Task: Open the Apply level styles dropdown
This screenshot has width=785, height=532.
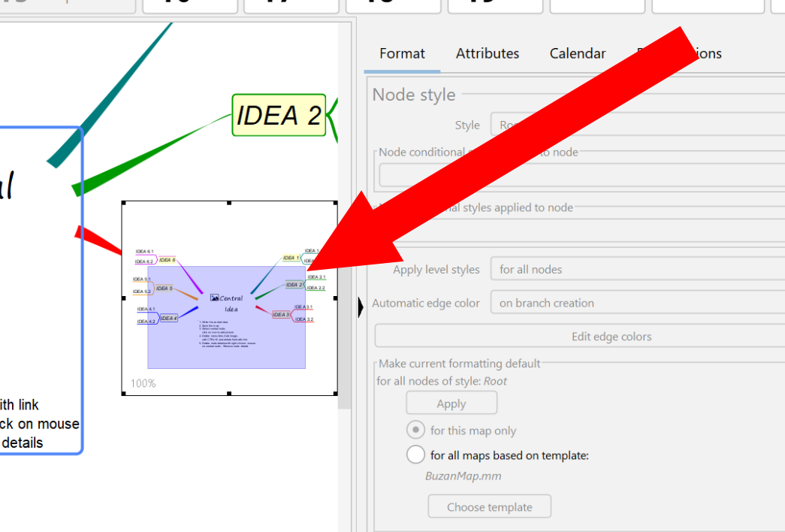Action: (637, 270)
